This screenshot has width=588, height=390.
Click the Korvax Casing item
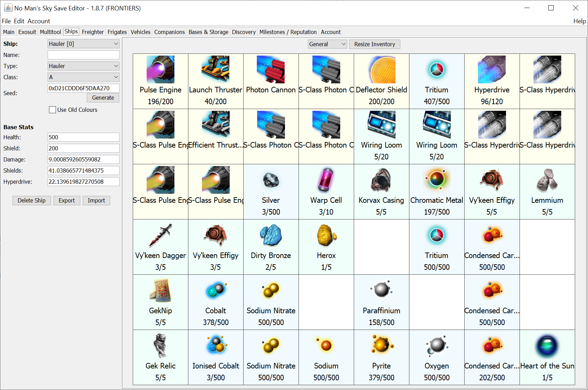(x=382, y=192)
